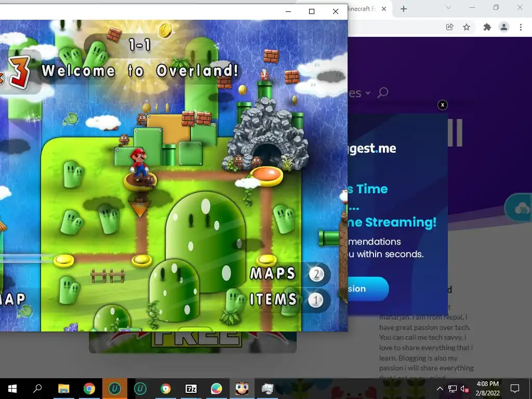Screen dimensions: 532x399
Task: Open taskbar search magnifier
Action: 37,389
